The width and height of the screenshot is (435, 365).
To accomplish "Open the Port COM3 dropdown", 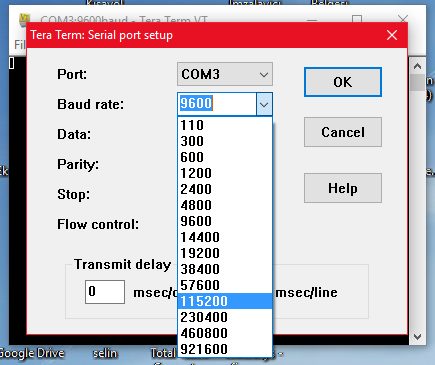I will (x=225, y=74).
